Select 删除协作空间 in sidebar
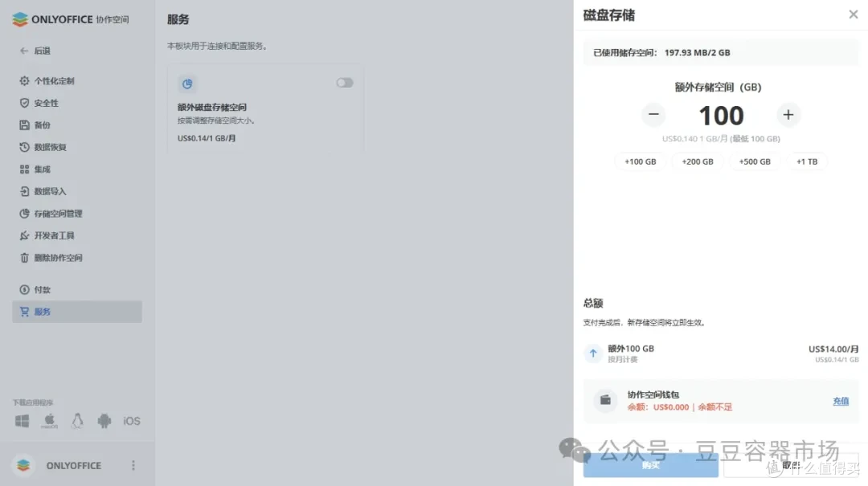This screenshot has width=868, height=486. click(x=58, y=258)
